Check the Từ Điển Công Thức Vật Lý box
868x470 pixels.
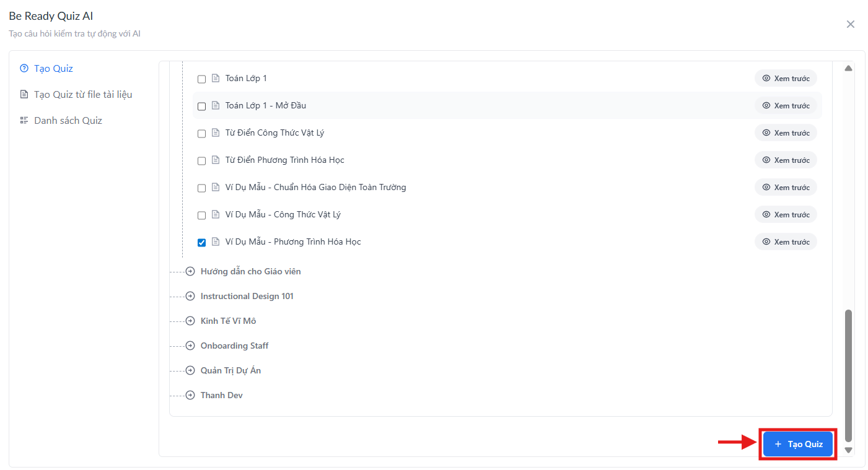pyautogui.click(x=201, y=134)
